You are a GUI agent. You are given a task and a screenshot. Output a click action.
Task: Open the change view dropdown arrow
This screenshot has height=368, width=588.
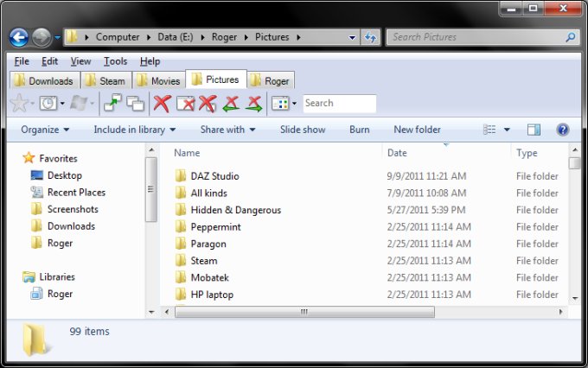pos(507,130)
